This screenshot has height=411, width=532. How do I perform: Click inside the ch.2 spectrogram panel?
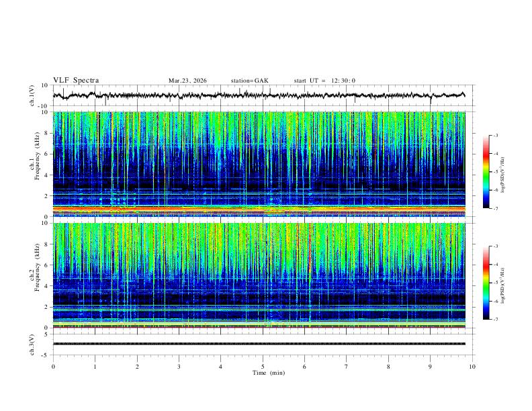pyautogui.click(x=259, y=275)
